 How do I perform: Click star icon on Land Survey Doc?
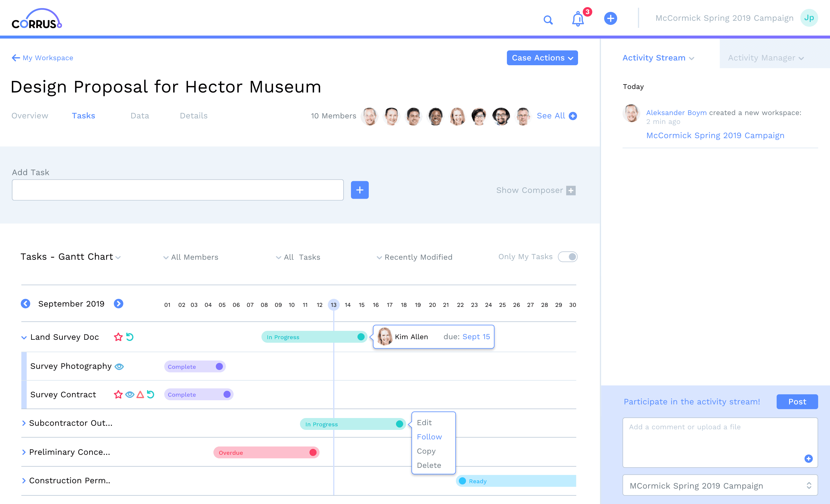pos(118,337)
